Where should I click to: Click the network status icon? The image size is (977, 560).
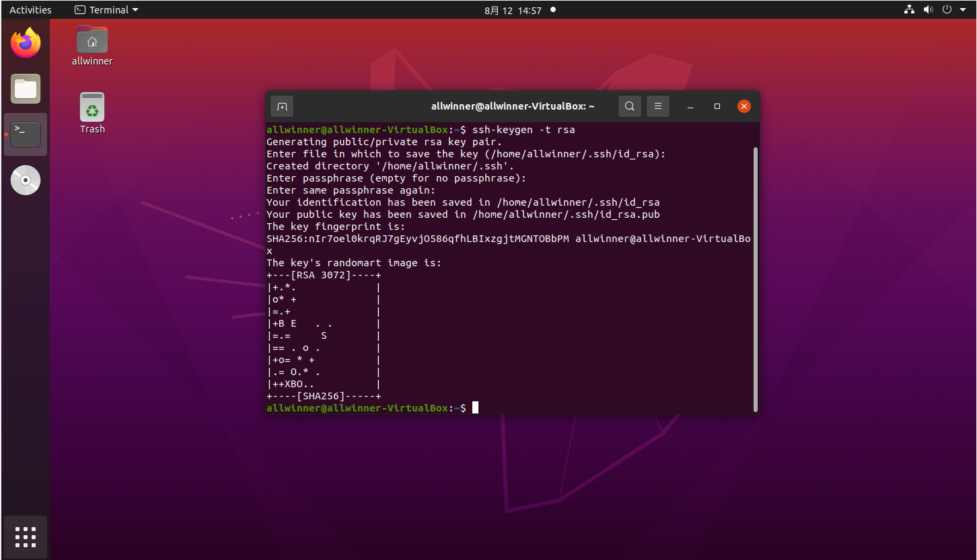coord(909,10)
